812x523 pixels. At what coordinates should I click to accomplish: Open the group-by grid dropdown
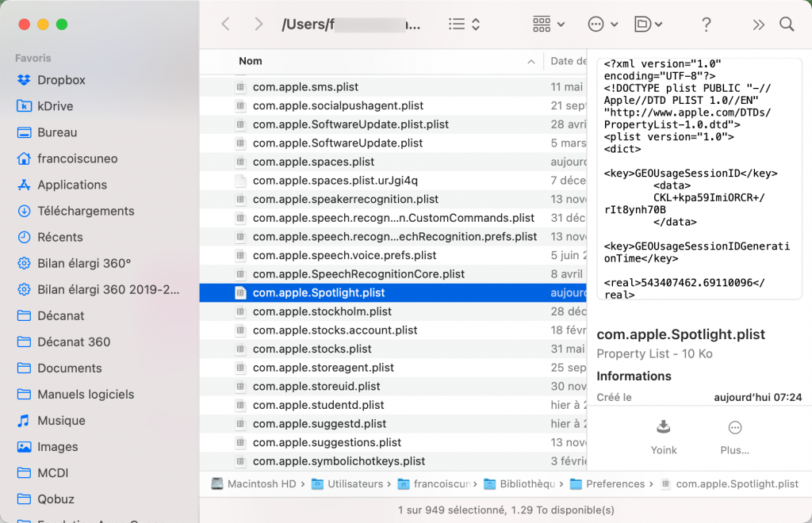[x=549, y=24]
